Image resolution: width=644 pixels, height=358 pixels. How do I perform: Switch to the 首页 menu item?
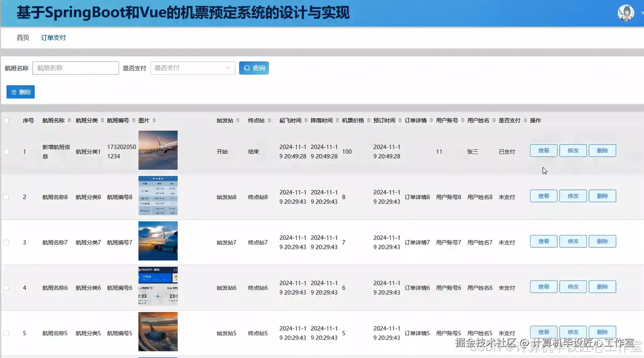[x=23, y=37]
